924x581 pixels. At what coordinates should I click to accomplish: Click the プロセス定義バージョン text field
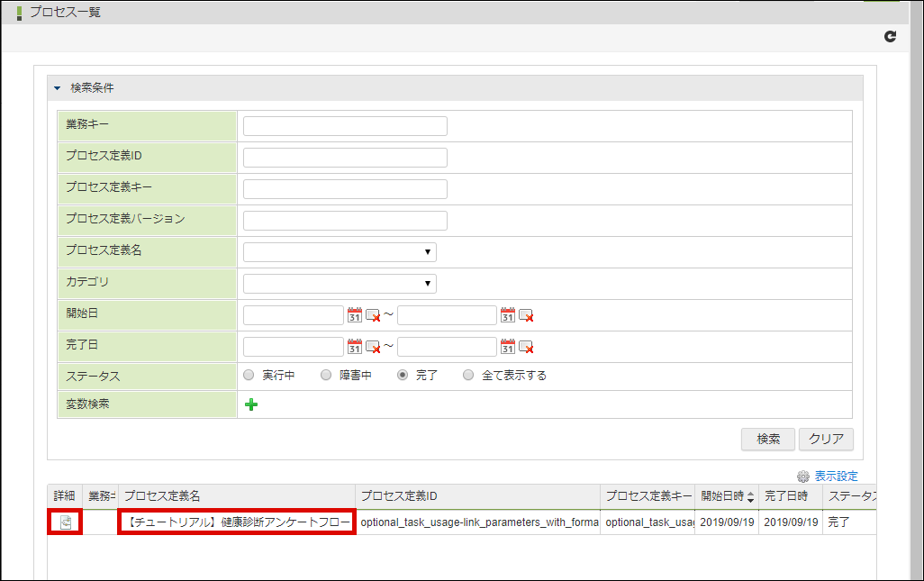pyautogui.click(x=345, y=221)
